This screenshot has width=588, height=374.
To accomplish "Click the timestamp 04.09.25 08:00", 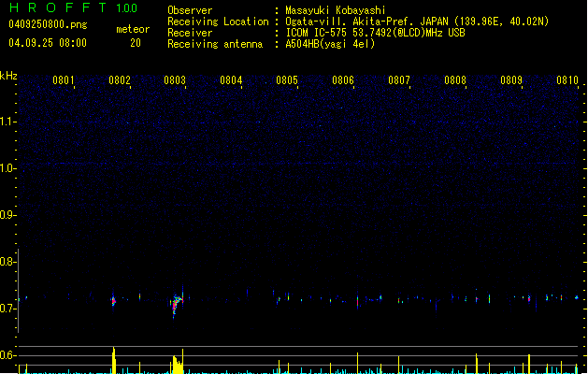I will pos(48,43).
